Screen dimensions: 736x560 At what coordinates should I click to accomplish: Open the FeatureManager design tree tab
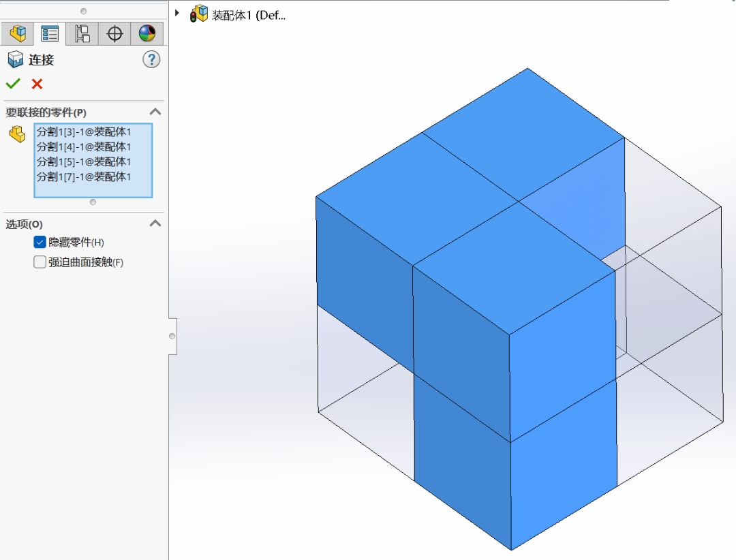[x=18, y=33]
